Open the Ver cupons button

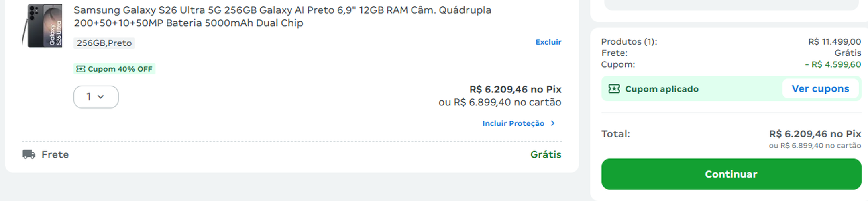[x=820, y=89]
